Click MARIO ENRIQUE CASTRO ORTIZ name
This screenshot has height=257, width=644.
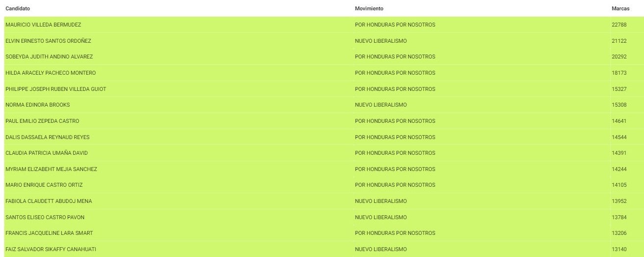(x=44, y=185)
